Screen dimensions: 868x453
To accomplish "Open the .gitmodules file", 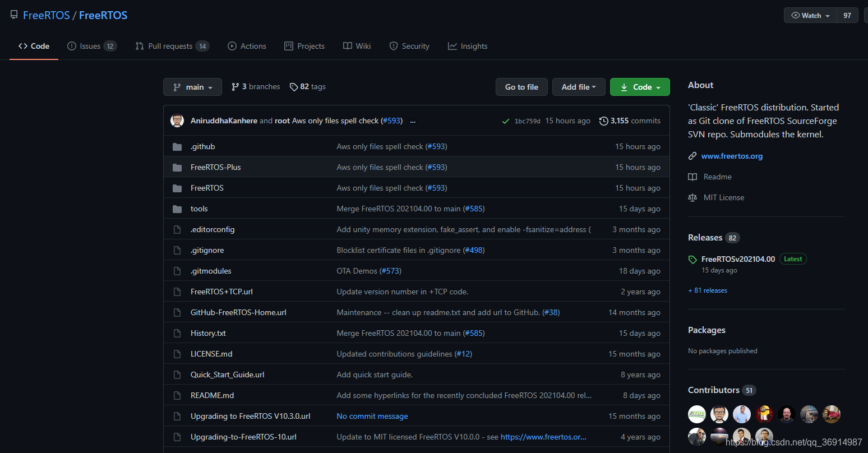I will 211,271.
